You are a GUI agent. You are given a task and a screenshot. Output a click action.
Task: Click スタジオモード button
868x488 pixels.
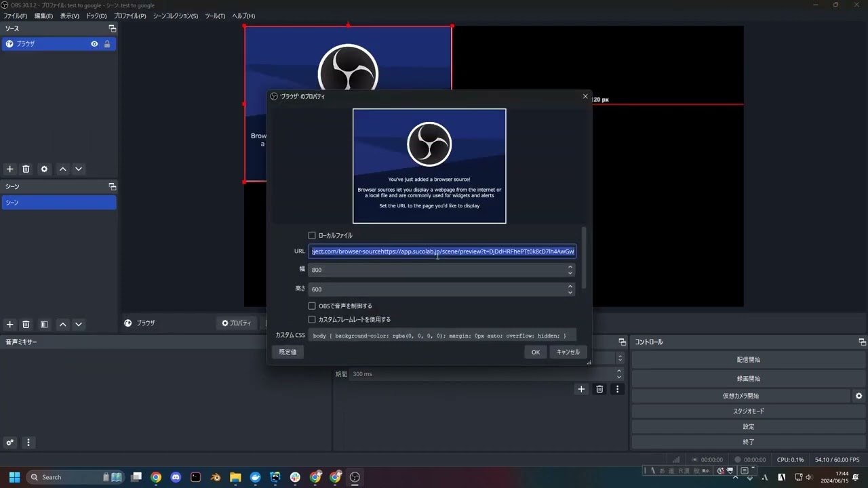pos(749,411)
